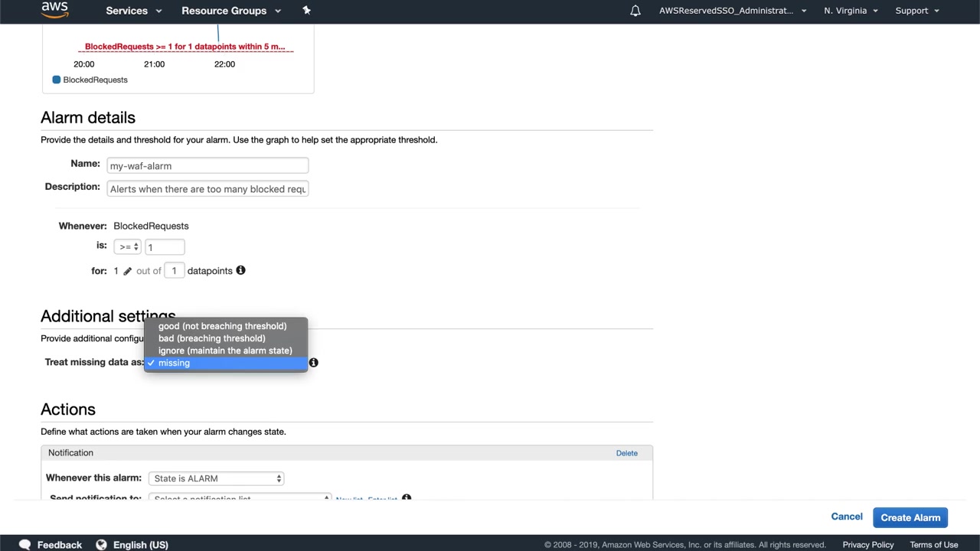Click the Create Alarm button

coord(910,517)
